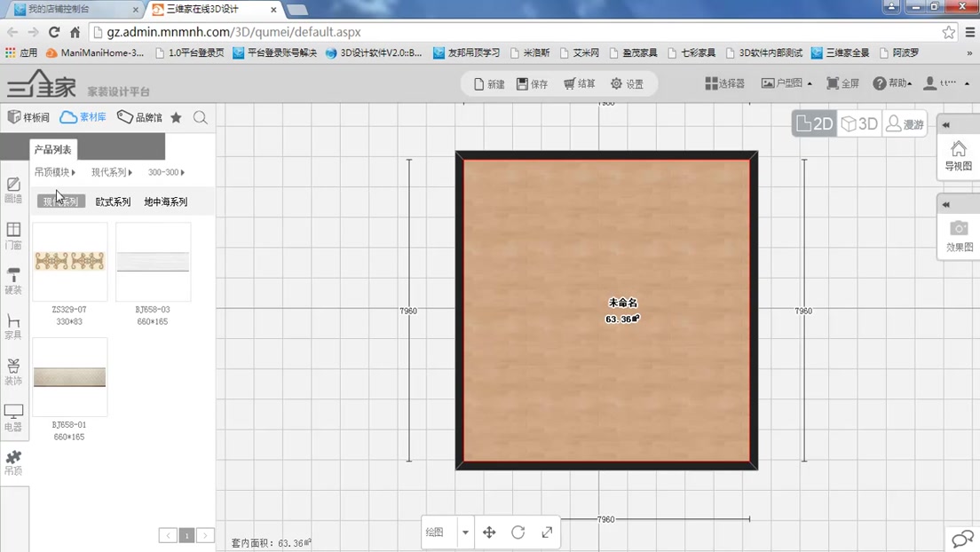This screenshot has height=552, width=980.
Task: Enable 漫游 walkthrough mode
Action: [x=905, y=125]
